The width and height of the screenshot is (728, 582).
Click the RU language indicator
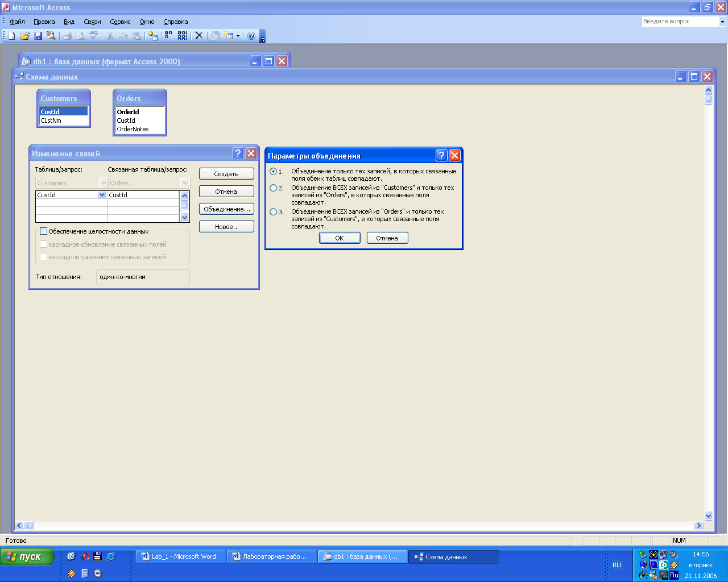coord(617,565)
